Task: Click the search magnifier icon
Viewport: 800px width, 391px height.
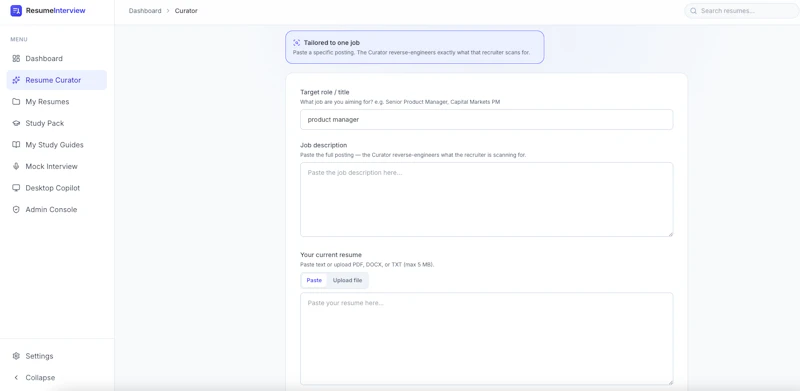Action: click(x=693, y=11)
